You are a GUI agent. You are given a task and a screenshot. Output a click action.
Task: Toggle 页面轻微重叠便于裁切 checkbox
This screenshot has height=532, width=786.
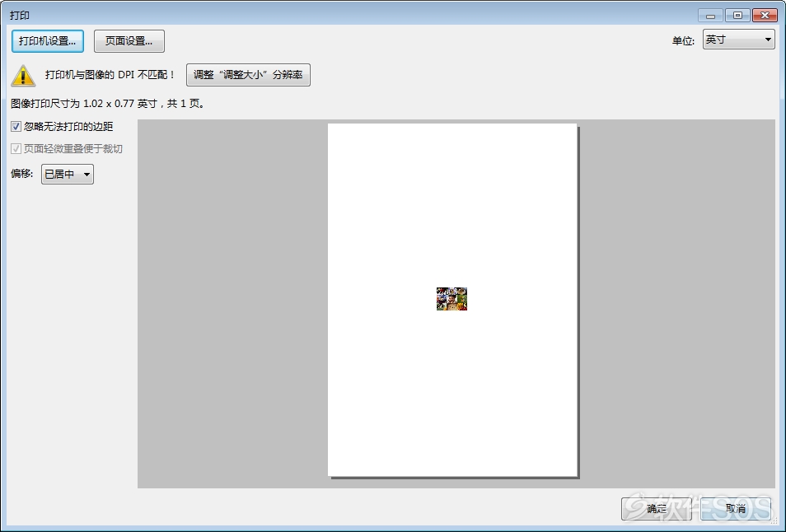(x=16, y=149)
